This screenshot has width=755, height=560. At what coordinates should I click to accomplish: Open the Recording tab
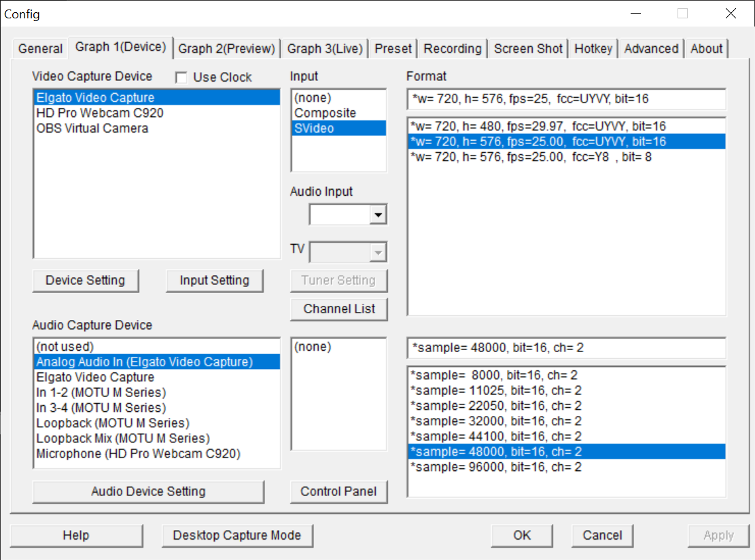(453, 49)
